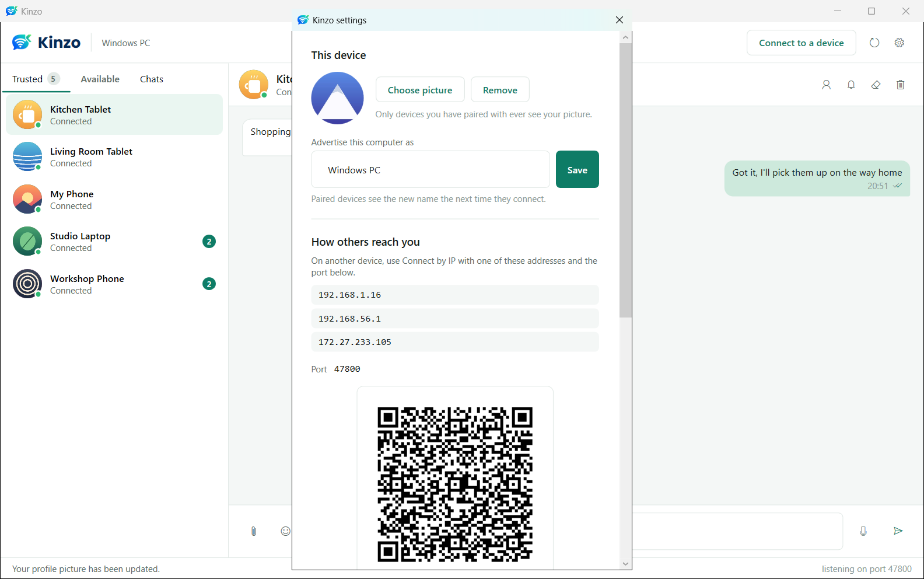This screenshot has width=924, height=579.
Task: Click the computer name input field
Action: click(x=430, y=169)
